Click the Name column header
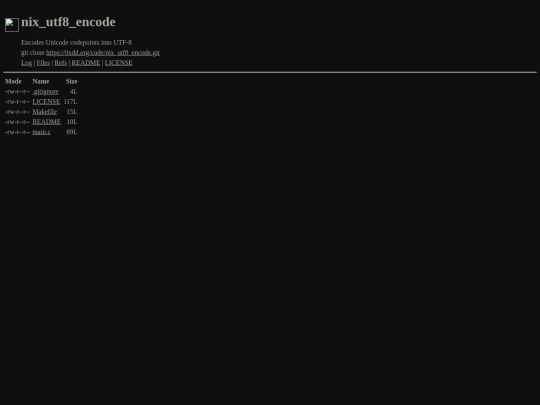540x405 pixels. coord(41,81)
